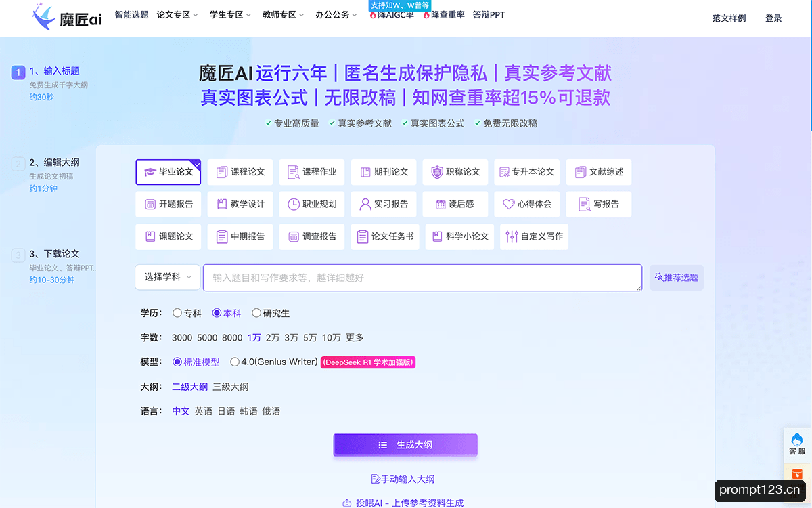Viewport: 812px width, 508px height.
Task: Choose the 心得体会 heart icon
Action: point(509,204)
